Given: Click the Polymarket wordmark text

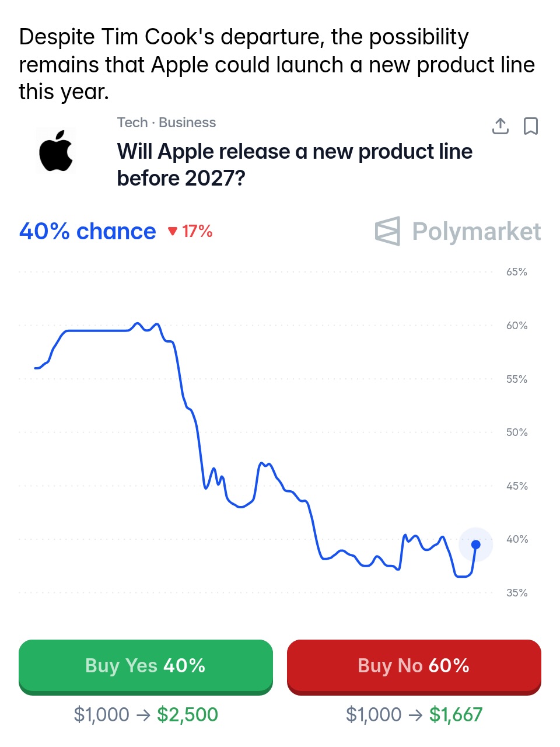Looking at the screenshot, I should pos(477,231).
